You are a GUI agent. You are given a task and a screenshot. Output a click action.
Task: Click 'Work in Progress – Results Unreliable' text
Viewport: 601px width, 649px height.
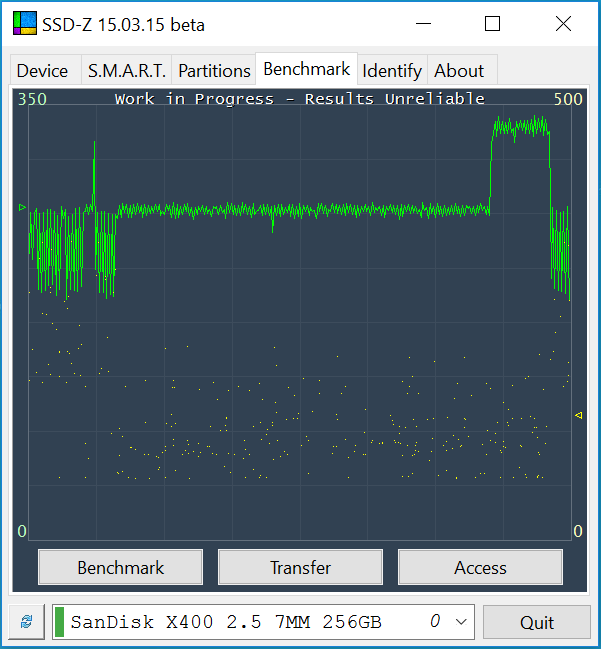(300, 99)
